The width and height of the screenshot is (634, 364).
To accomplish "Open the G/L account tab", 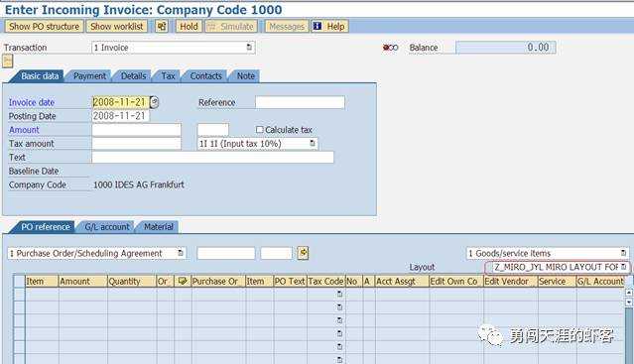I will point(107,227).
